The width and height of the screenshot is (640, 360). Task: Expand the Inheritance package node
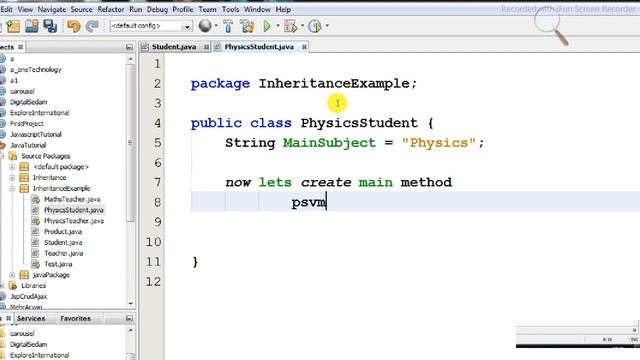coord(12,178)
